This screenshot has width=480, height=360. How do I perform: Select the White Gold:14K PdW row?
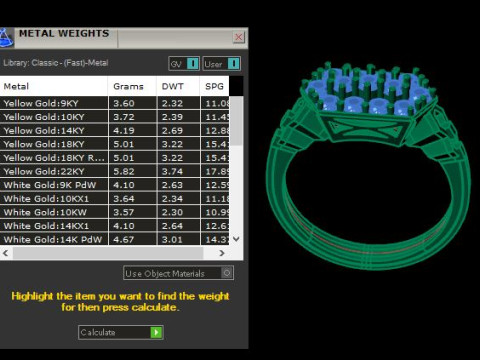pos(114,239)
